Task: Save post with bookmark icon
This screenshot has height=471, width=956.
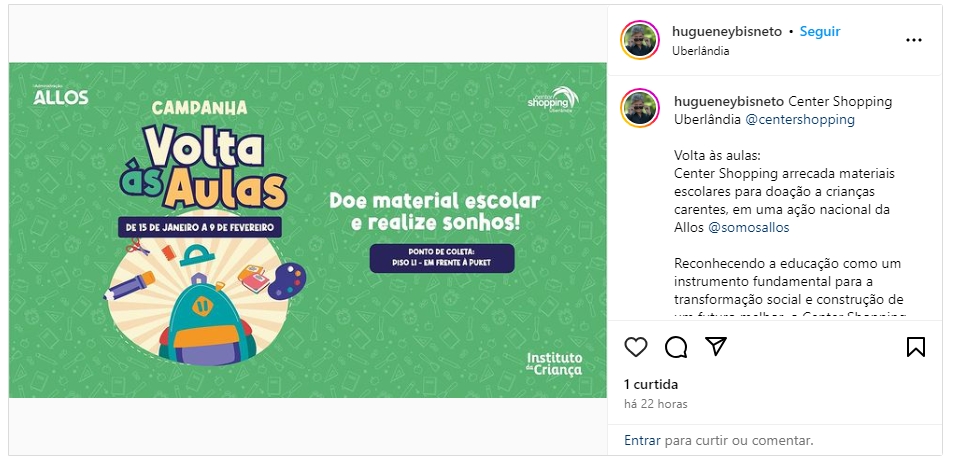Action: tap(916, 347)
